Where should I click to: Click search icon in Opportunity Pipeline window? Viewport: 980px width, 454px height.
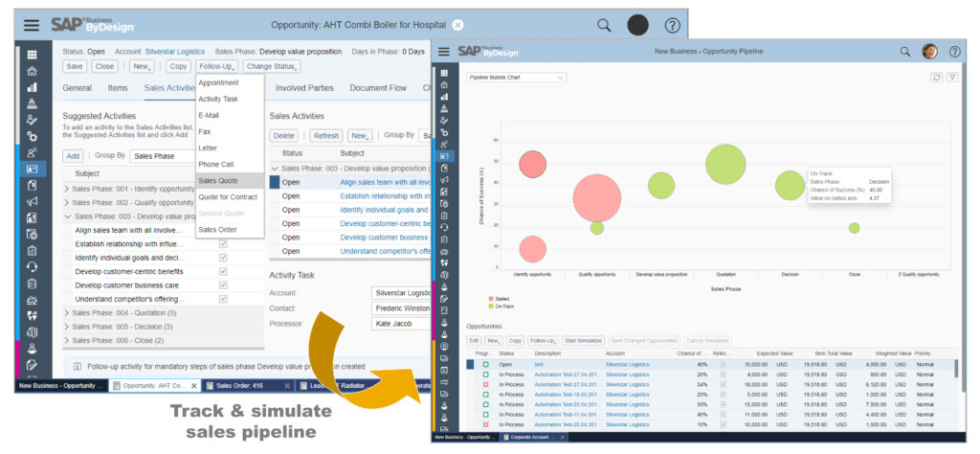(x=905, y=52)
